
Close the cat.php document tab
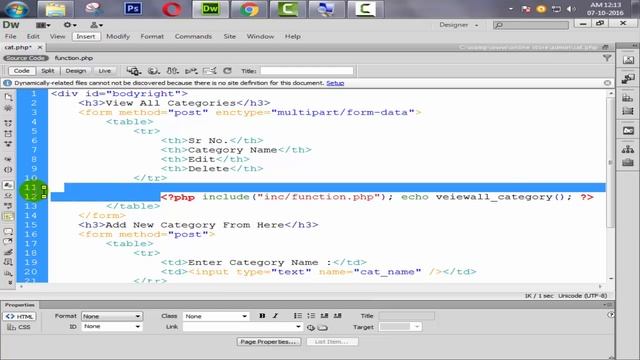pyautogui.click(x=40, y=47)
